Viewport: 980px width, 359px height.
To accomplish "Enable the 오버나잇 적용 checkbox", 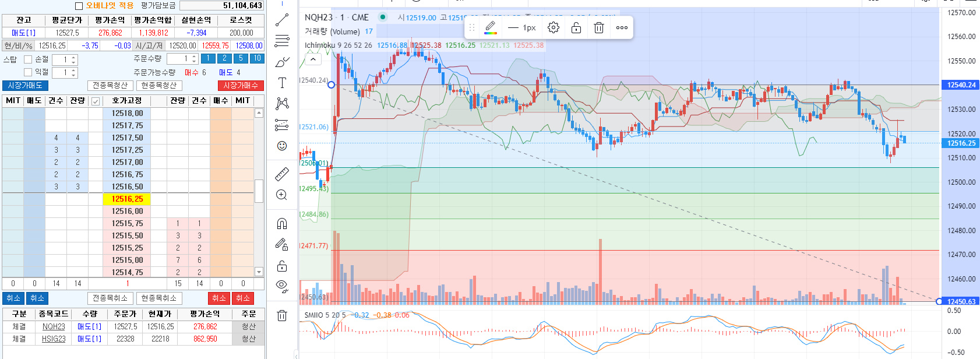I will 79,6.
